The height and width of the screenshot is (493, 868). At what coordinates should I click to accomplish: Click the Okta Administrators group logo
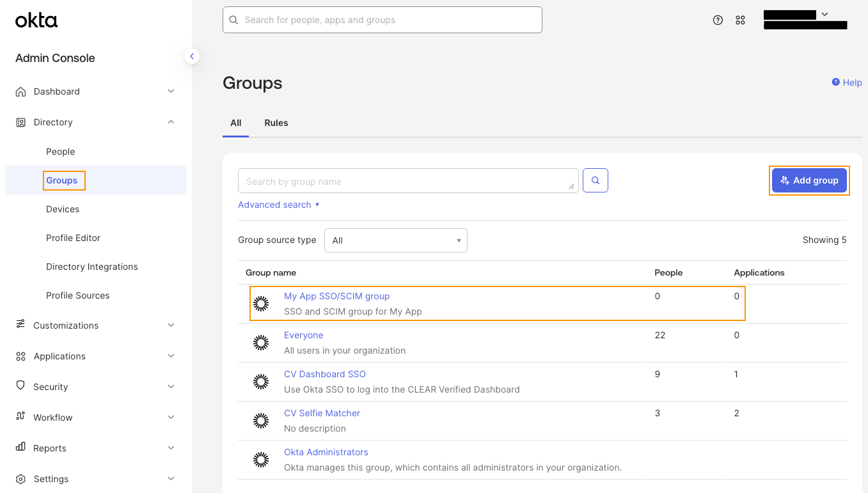(261, 460)
